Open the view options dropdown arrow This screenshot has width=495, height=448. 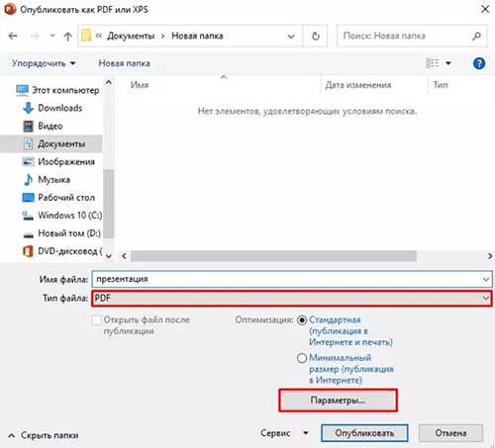click(448, 63)
